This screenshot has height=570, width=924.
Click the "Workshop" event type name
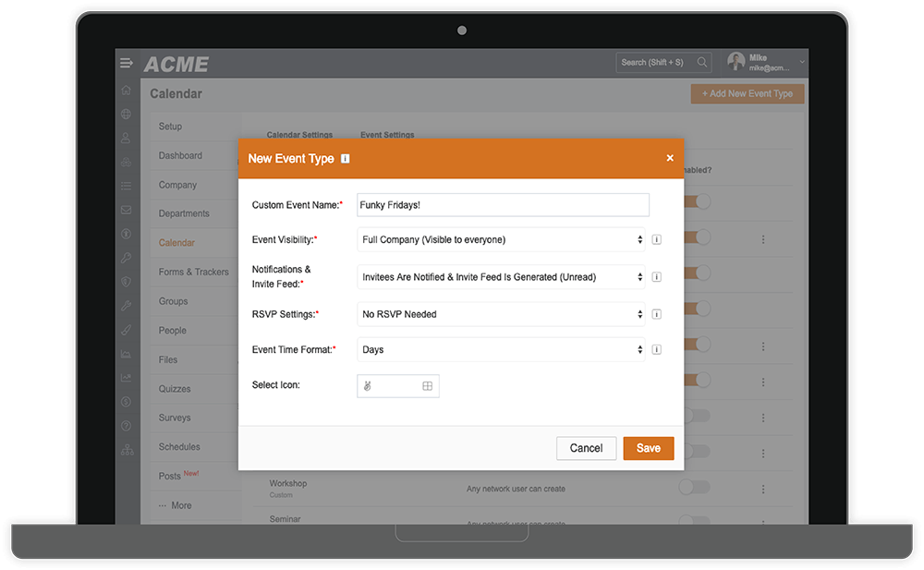[x=288, y=483]
